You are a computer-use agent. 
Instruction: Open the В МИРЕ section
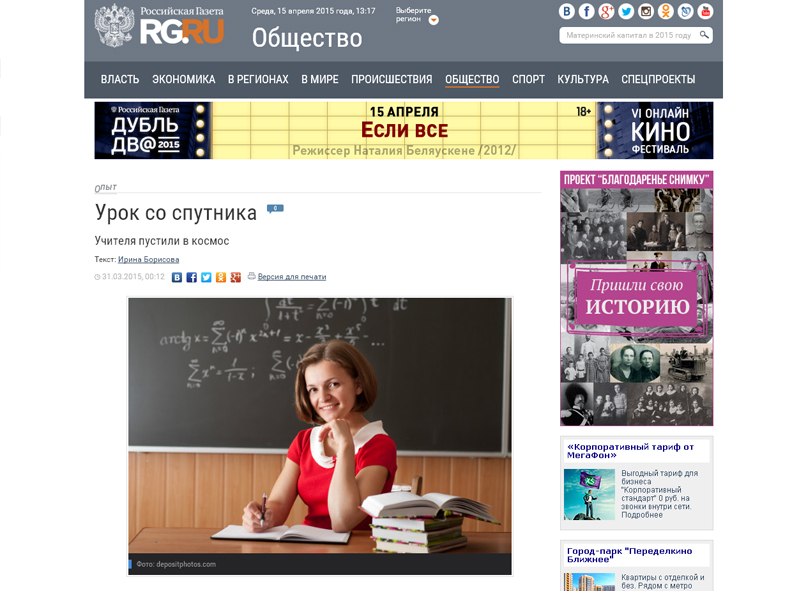click(320, 80)
